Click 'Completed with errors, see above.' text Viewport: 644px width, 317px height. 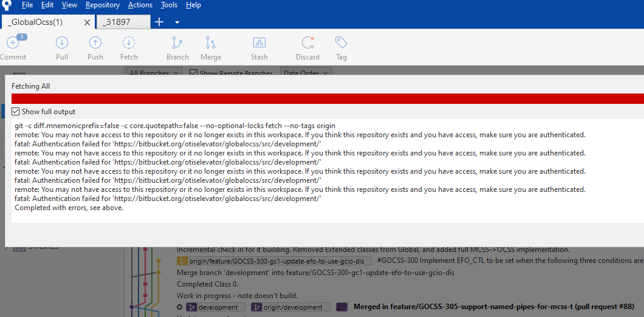point(69,208)
